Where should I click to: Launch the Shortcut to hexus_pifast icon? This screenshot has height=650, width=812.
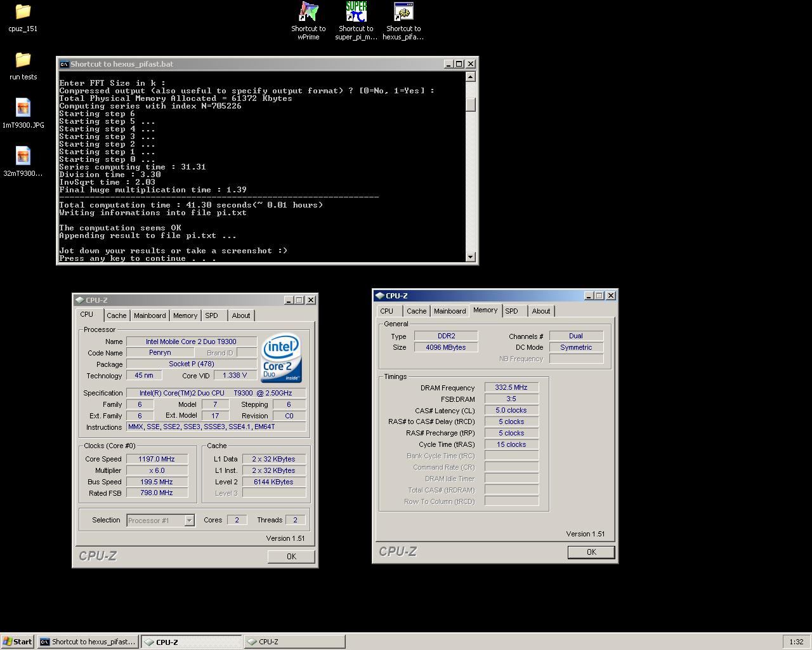403,11
